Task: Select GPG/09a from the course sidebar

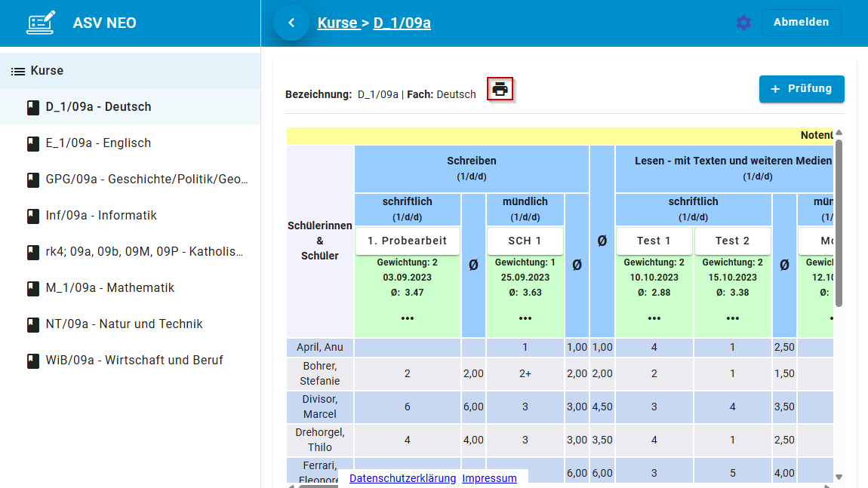Action: [x=32, y=179]
